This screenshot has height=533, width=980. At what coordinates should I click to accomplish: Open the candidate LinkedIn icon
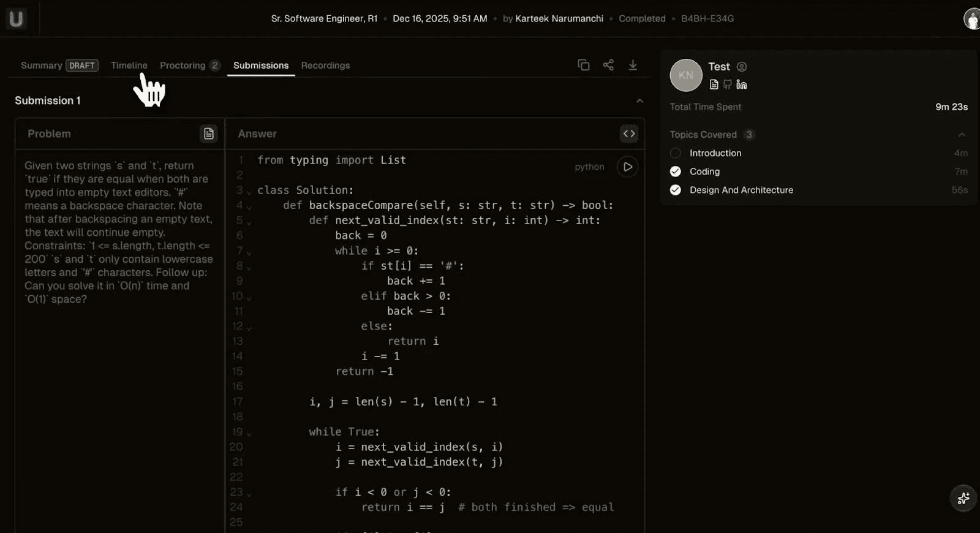click(x=742, y=85)
